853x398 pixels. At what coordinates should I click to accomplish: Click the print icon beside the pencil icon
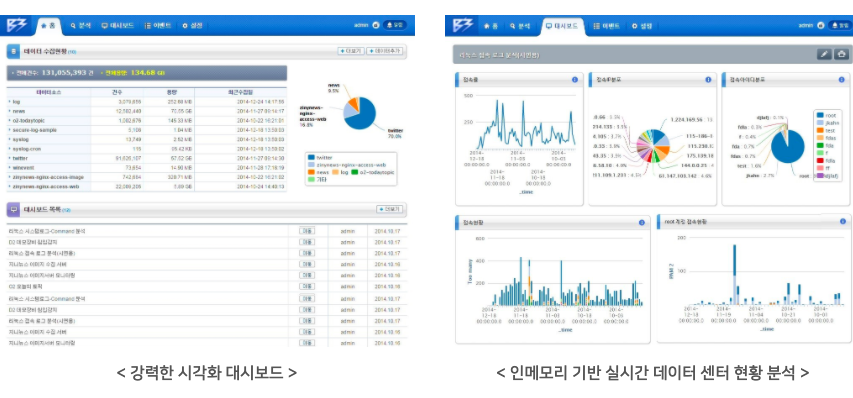pyautogui.click(x=842, y=54)
